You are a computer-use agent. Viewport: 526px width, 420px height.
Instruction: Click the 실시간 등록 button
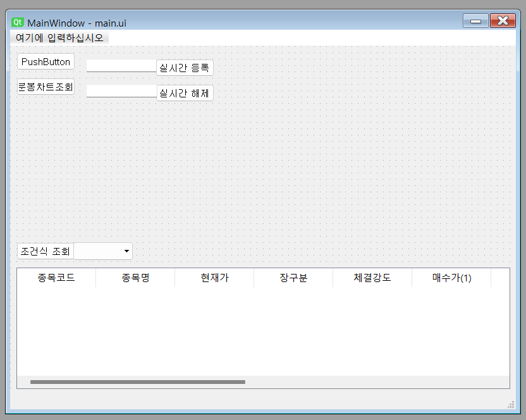point(185,68)
